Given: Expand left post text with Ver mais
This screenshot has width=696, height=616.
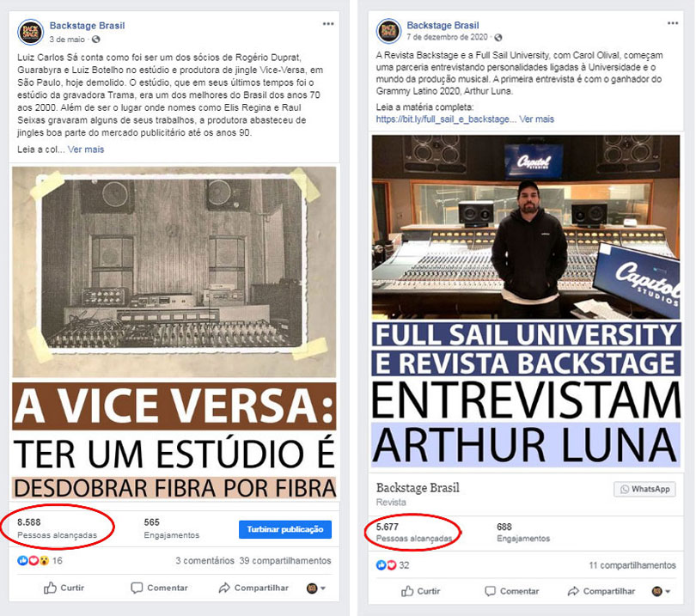Looking at the screenshot, I should coord(86,149).
